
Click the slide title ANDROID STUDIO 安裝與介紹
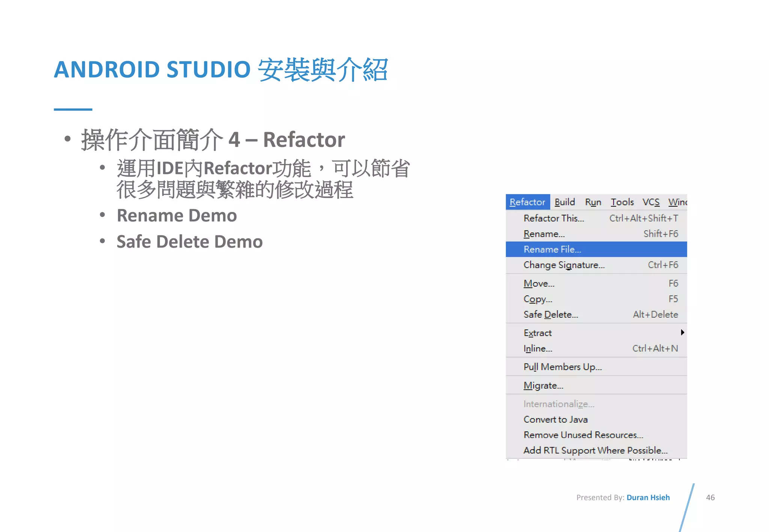pos(221,70)
